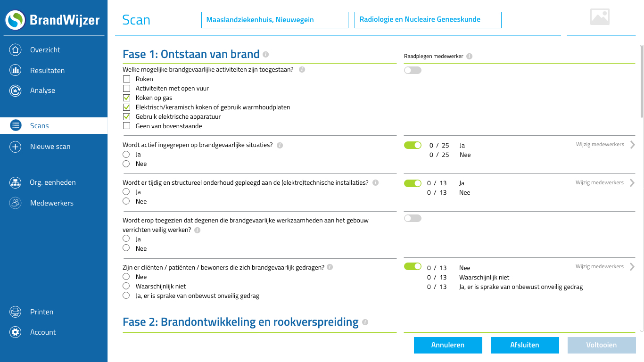Screen dimensions: 644x362
Task: Click the Printen printer icon
Action: [16, 312]
